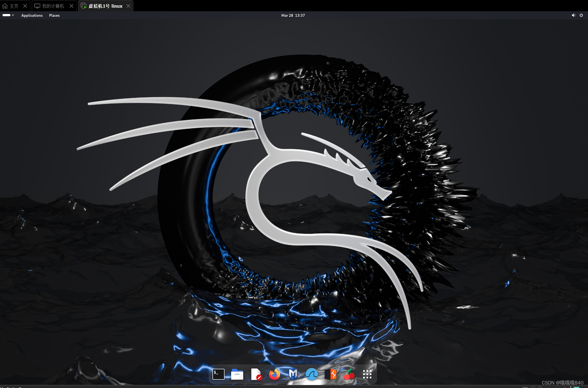This screenshot has height=388, width=588.
Task: Launch the text editor dock icon
Action: click(x=256, y=374)
